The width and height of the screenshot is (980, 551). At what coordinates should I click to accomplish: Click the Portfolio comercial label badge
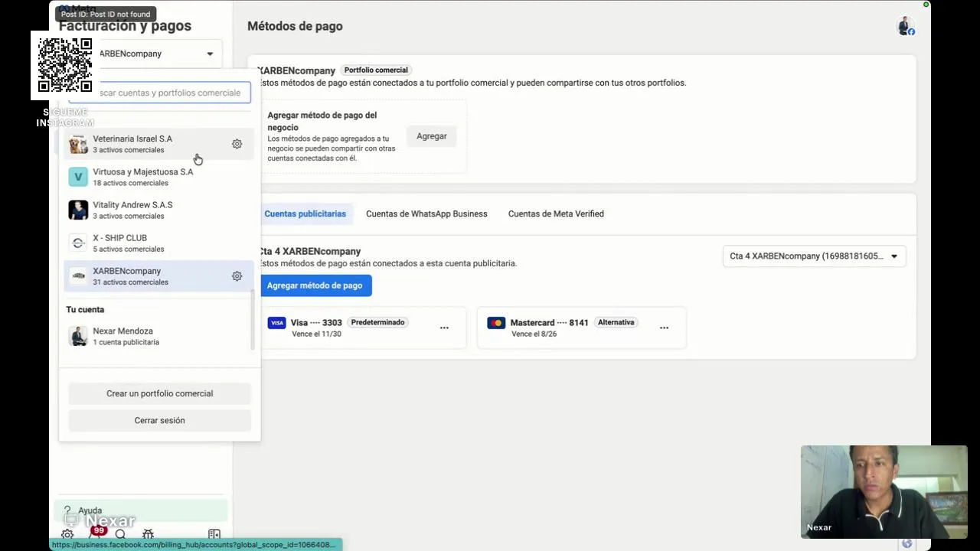(x=376, y=70)
